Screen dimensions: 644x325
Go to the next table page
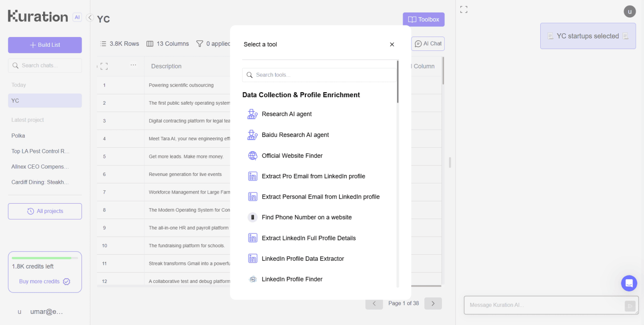(433, 303)
